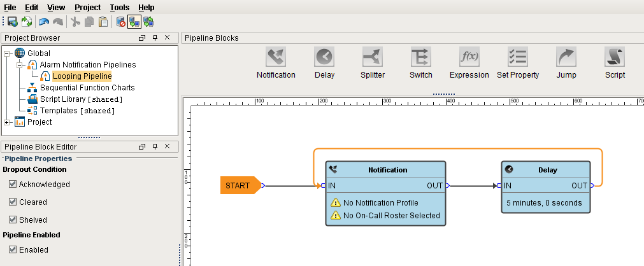
Task: Close the Project Browser panel
Action: coord(167,38)
